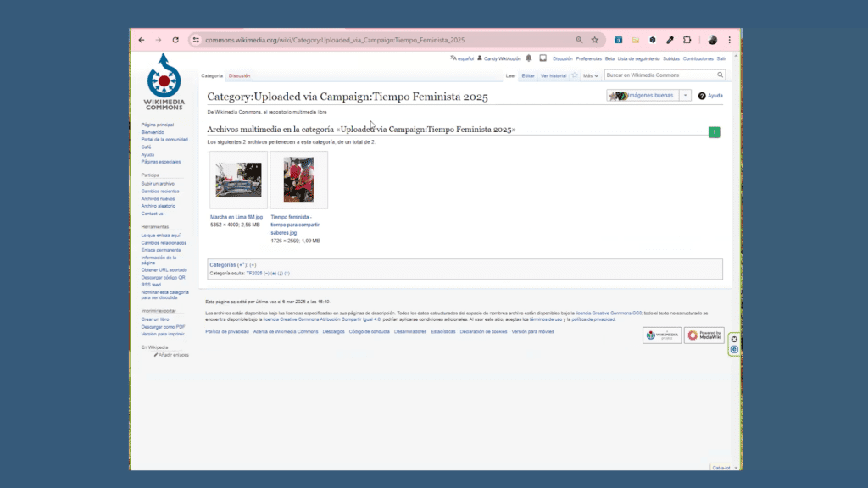Click the (+) add category link

pos(253,265)
